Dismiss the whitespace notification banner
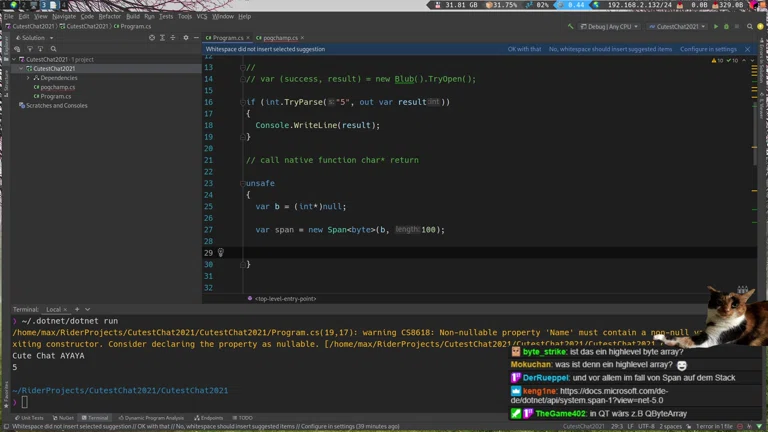 (x=747, y=49)
